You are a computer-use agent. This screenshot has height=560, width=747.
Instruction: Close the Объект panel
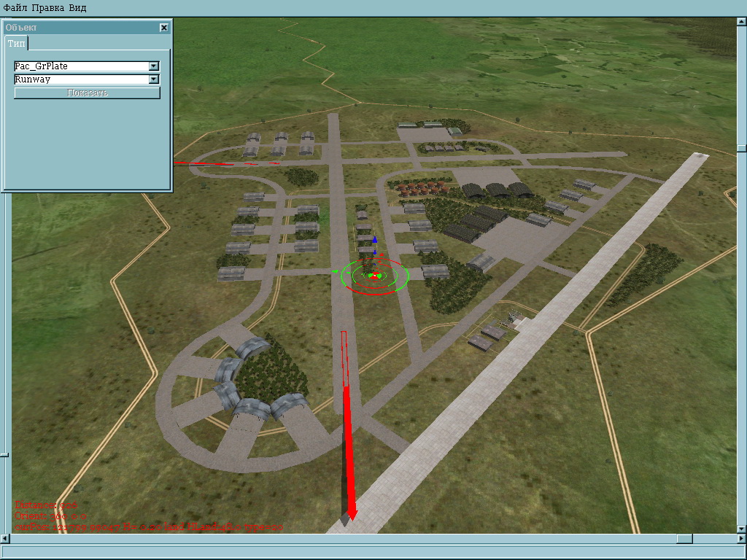click(164, 28)
